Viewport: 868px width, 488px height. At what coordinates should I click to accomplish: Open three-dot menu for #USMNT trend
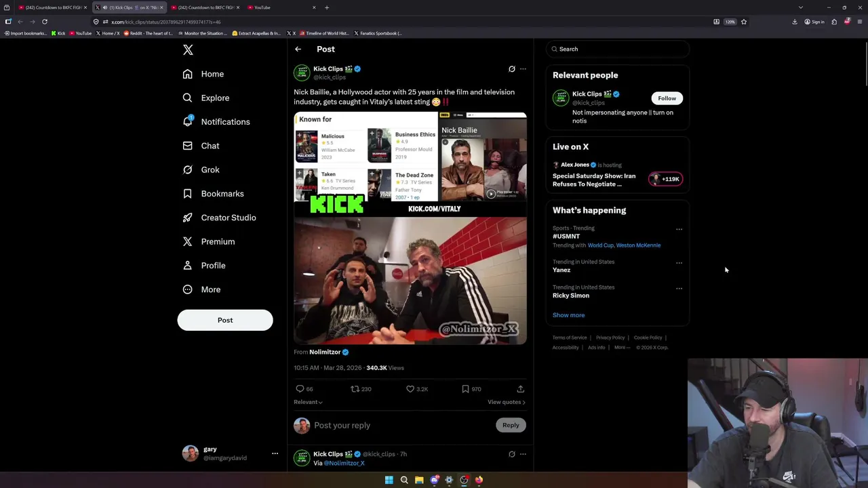point(679,229)
